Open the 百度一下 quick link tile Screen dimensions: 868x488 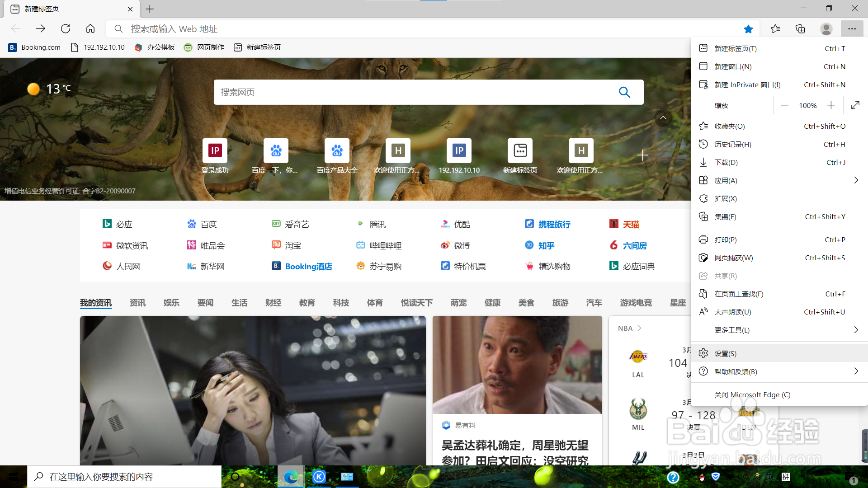(275, 156)
